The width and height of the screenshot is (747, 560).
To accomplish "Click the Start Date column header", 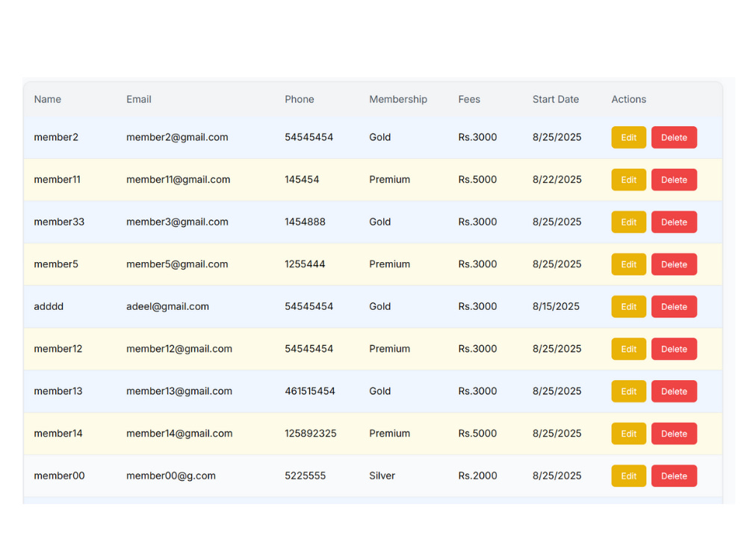I will coord(556,99).
